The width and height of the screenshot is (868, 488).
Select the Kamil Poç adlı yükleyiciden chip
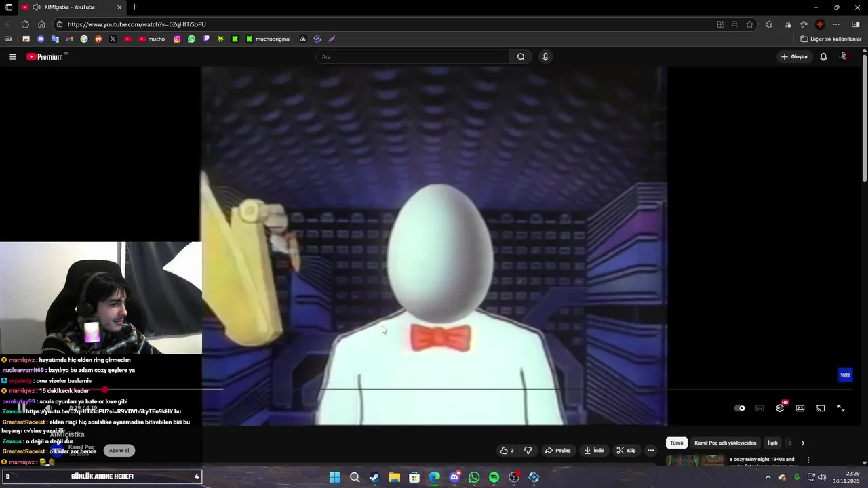[x=725, y=443]
